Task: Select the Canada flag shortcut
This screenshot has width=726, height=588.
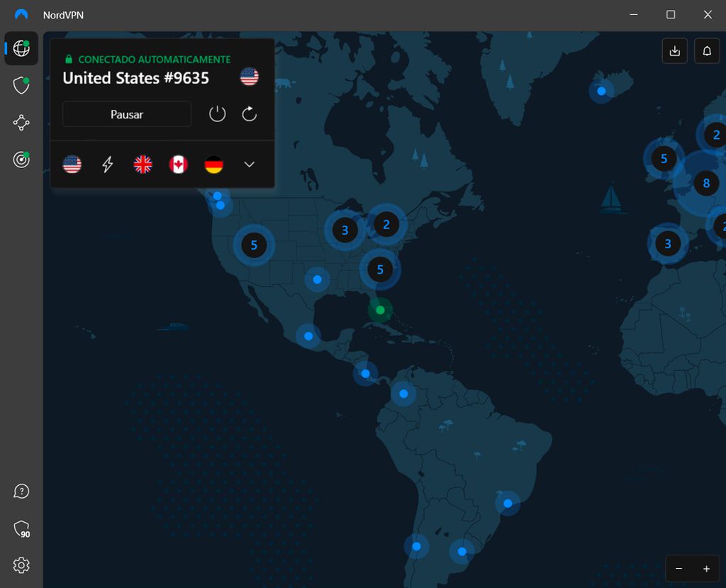Action: pyautogui.click(x=178, y=164)
